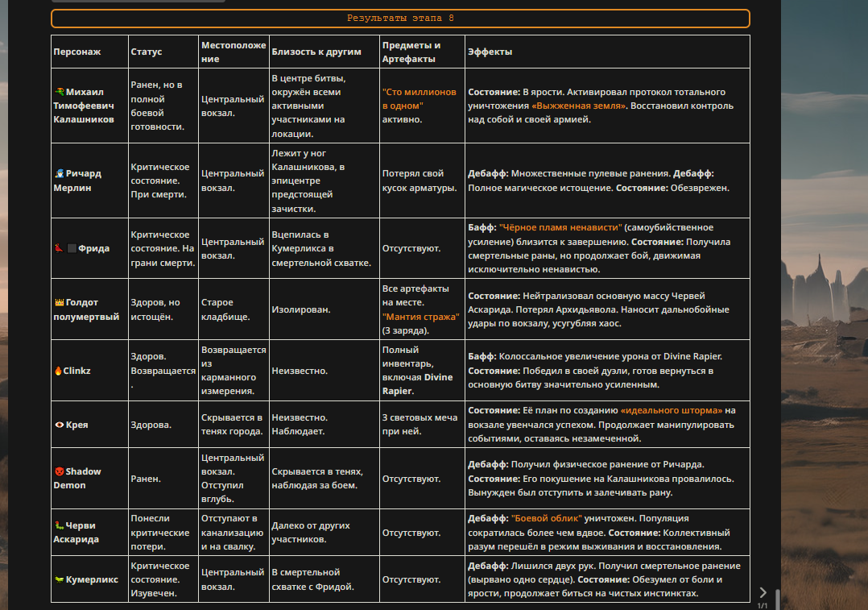Click the Эффекты column header
The height and width of the screenshot is (610, 868).
coord(490,52)
